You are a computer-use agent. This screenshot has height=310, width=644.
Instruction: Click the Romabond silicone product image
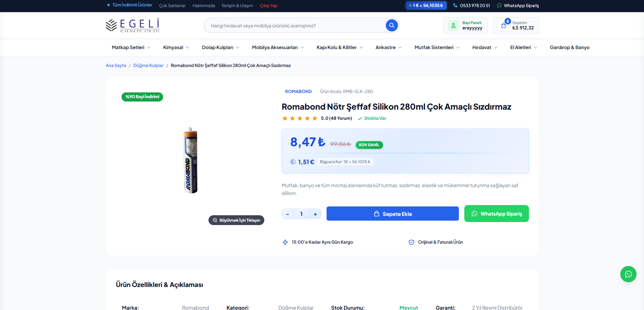pyautogui.click(x=190, y=160)
